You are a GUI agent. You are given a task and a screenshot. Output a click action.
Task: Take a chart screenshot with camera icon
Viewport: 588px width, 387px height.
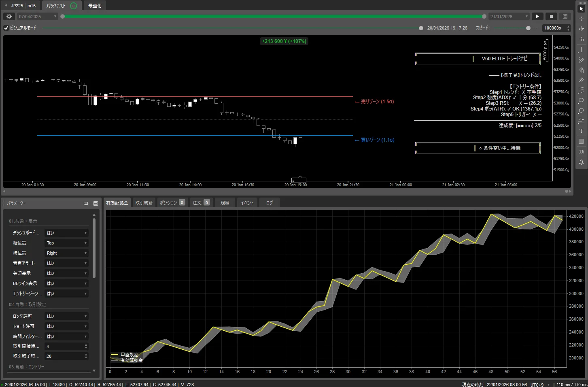coord(581,152)
